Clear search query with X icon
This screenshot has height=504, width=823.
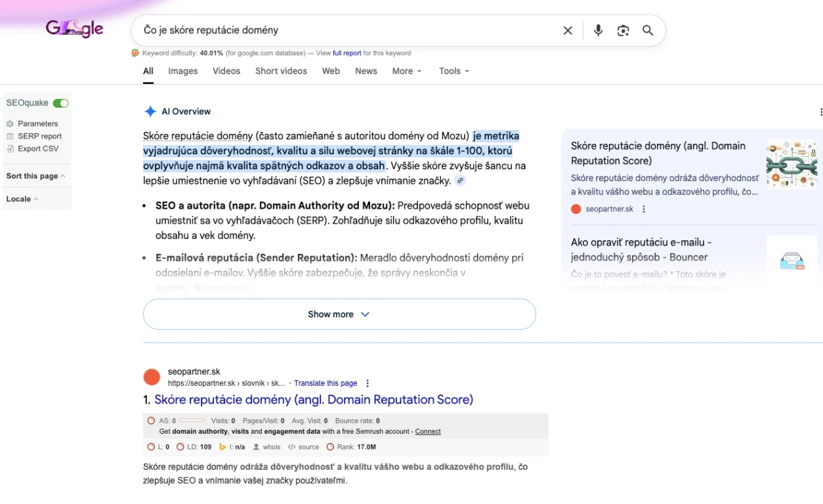(x=568, y=31)
